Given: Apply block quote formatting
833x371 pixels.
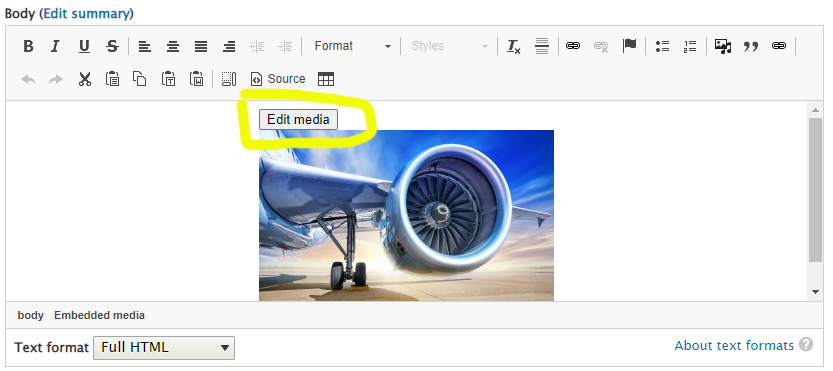Looking at the screenshot, I should (x=751, y=46).
